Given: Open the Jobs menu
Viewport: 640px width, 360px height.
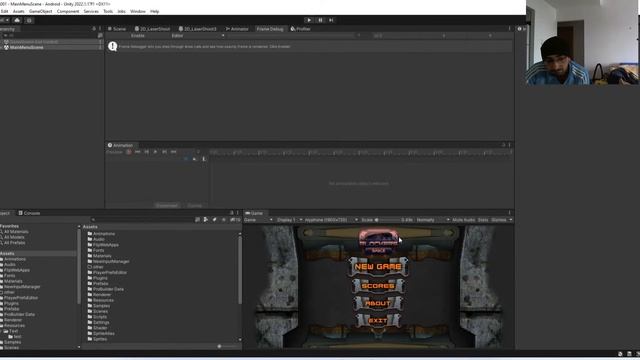Looking at the screenshot, I should coord(122,11).
